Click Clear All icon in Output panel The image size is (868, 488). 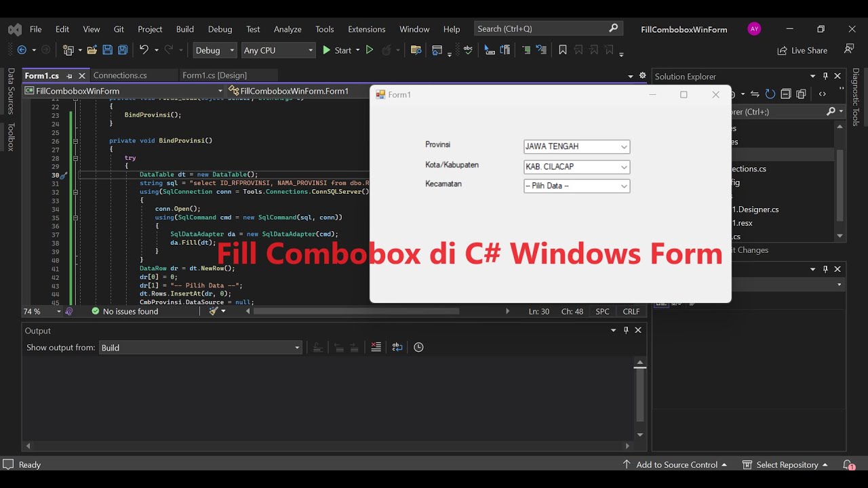pyautogui.click(x=376, y=347)
